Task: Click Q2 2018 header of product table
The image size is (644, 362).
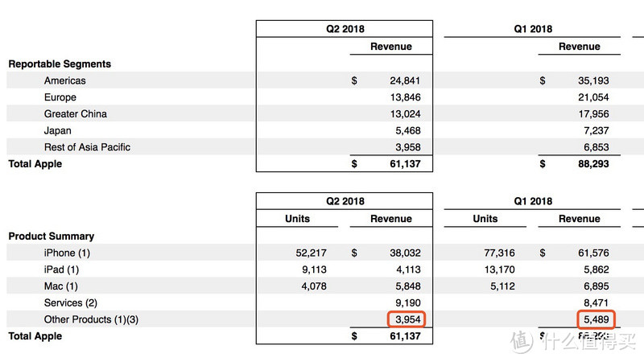Action: 345,202
